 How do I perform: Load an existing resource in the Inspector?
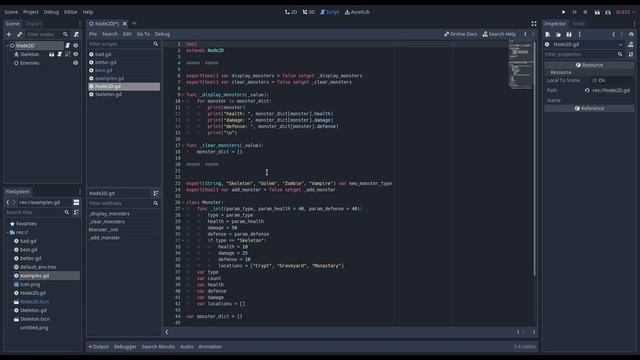pos(558,35)
